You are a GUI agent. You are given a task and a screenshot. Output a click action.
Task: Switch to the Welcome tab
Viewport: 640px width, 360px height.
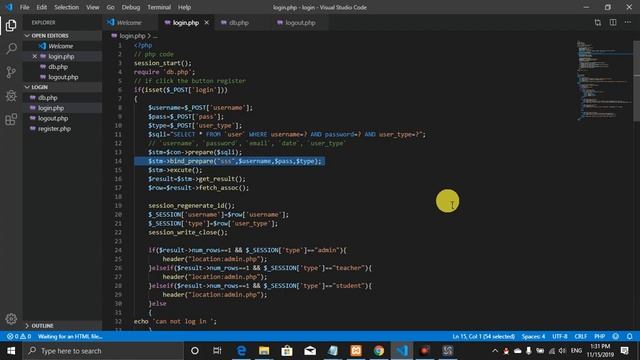[x=129, y=23]
